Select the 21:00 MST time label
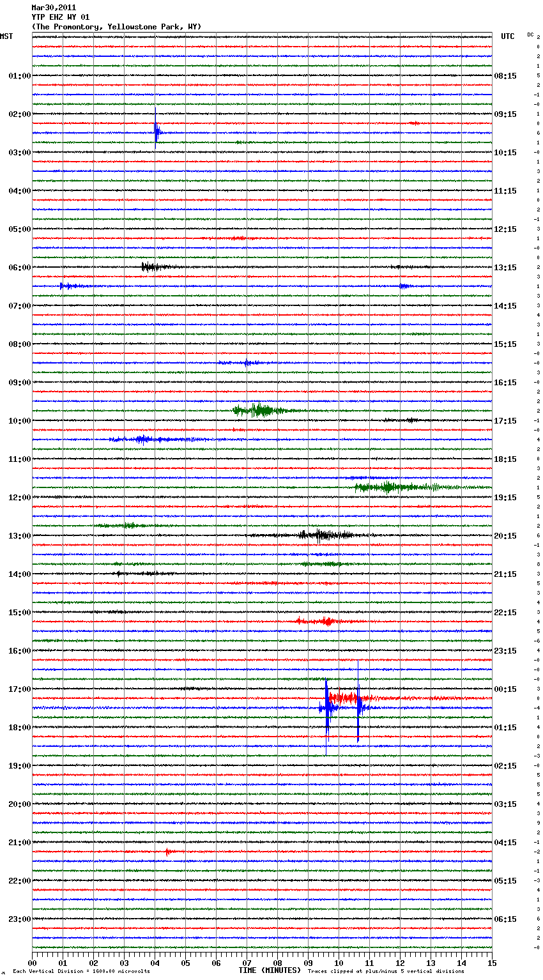 (20, 843)
